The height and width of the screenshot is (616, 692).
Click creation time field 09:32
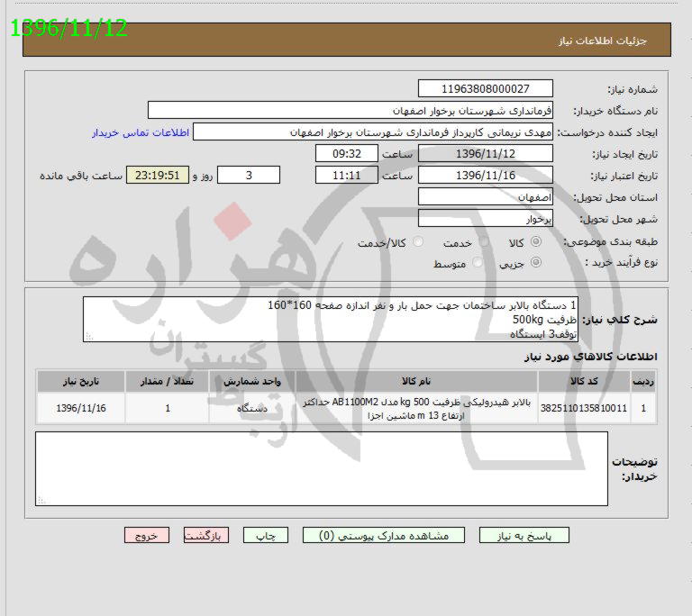[347, 154]
